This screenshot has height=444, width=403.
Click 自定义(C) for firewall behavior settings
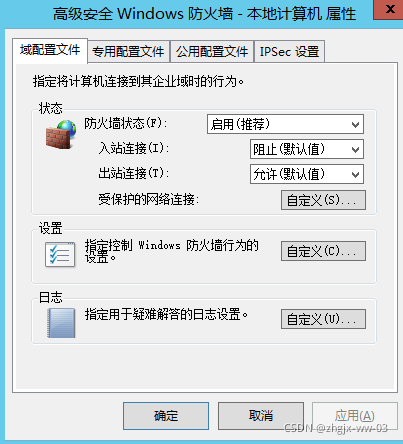coord(323,251)
